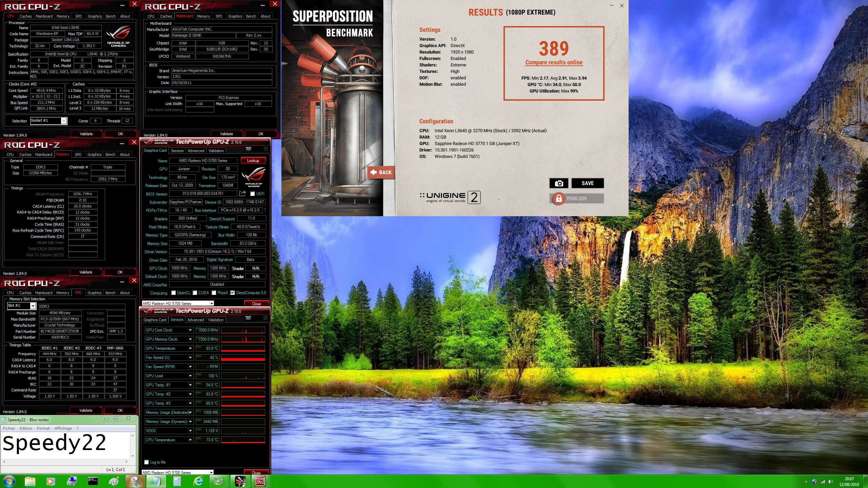Open Bench tab in Memory CPU-Z window
The width and height of the screenshot is (868, 488).
point(110,154)
